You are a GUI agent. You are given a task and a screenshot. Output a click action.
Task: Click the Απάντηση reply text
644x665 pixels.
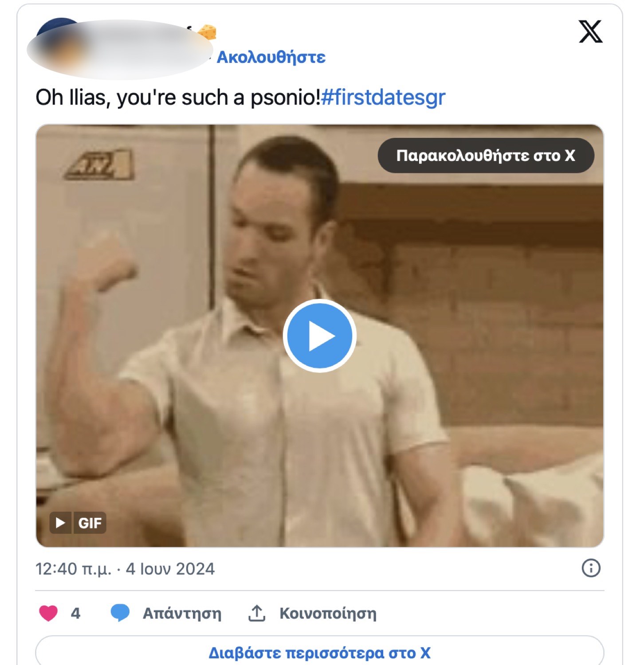[182, 614]
